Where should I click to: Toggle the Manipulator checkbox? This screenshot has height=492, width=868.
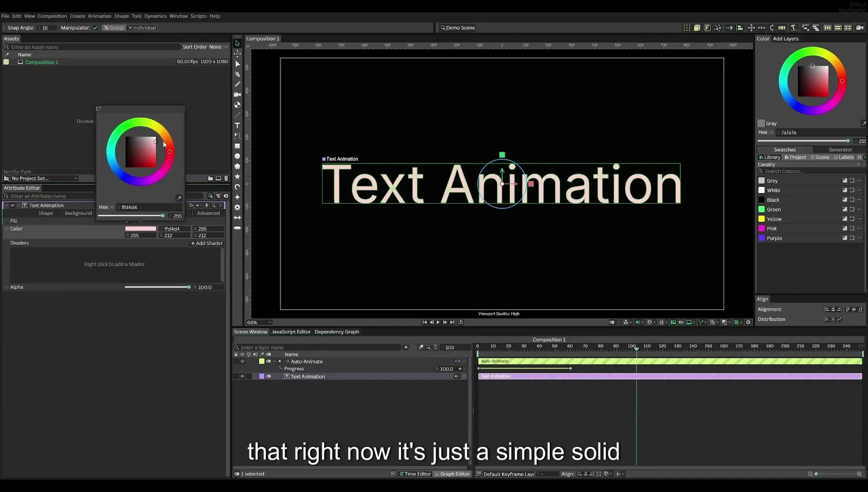(x=95, y=28)
